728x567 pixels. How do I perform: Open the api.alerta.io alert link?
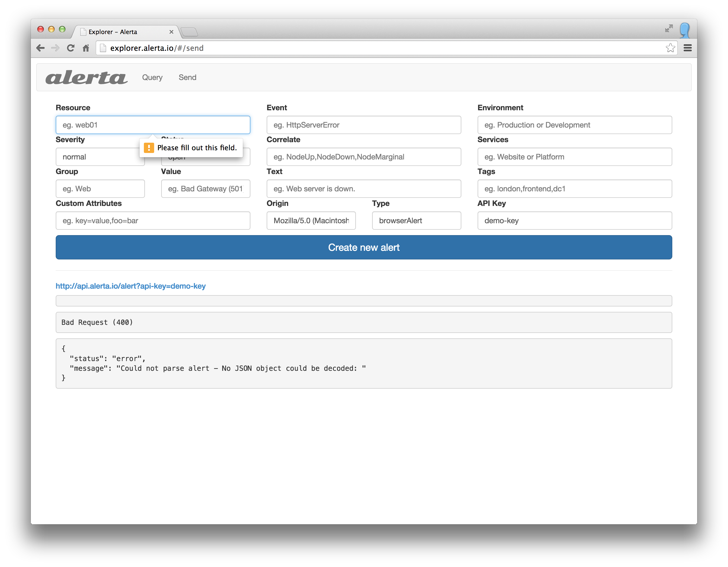130,286
